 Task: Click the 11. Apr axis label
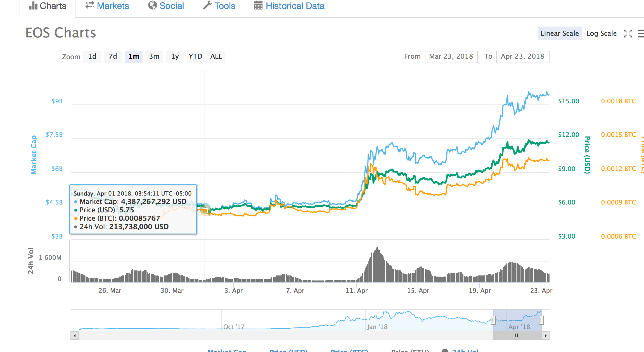point(357,291)
